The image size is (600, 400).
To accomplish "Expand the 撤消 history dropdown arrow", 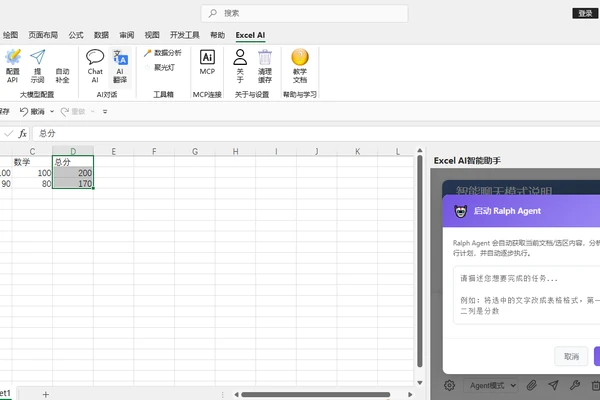I will pos(52,111).
